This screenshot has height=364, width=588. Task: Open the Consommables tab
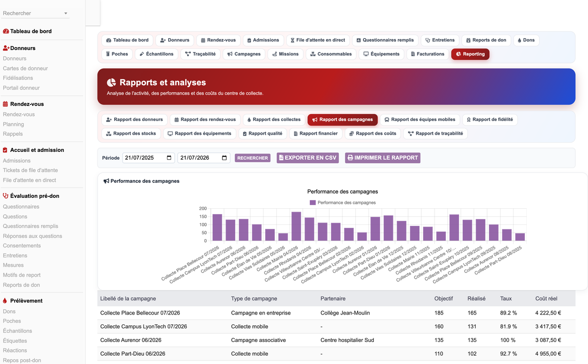click(331, 54)
